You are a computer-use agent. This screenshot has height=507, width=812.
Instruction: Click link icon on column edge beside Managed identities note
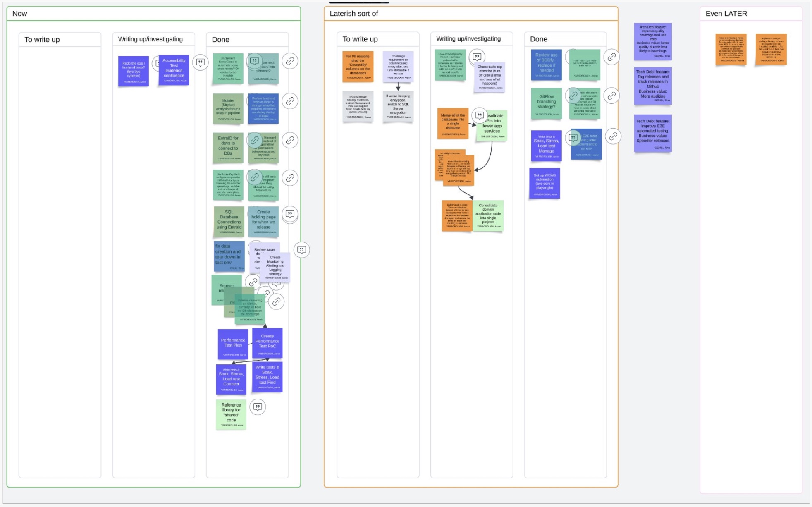click(290, 140)
